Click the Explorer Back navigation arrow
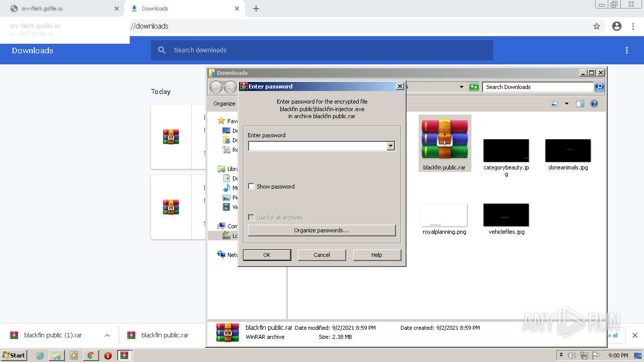Viewport: 644px width, 362px height. click(x=216, y=87)
